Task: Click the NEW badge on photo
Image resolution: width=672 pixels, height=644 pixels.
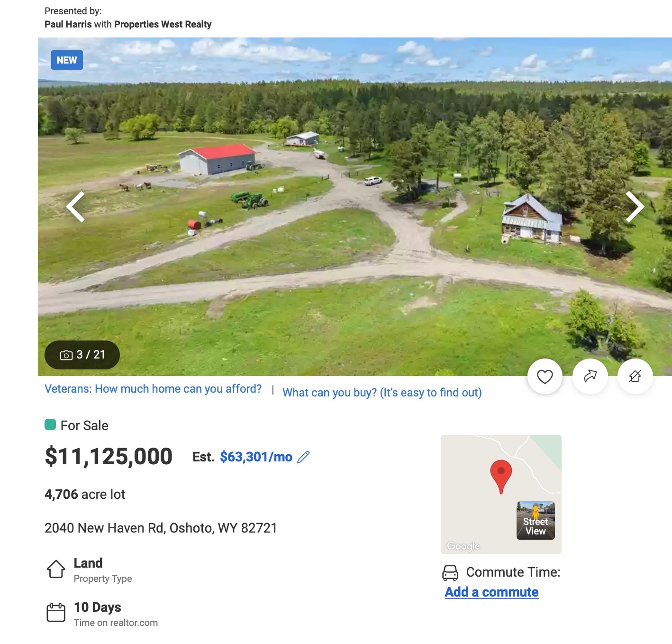Action: coord(67,60)
